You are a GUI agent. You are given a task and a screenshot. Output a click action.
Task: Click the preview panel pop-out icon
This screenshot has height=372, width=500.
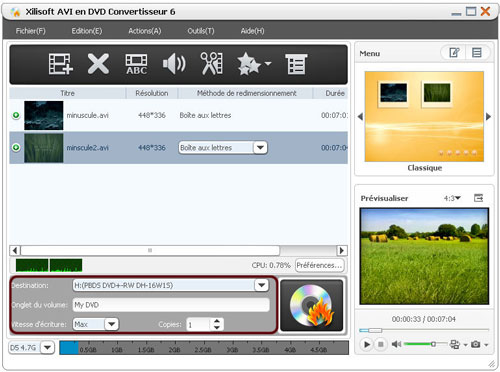[x=478, y=198]
